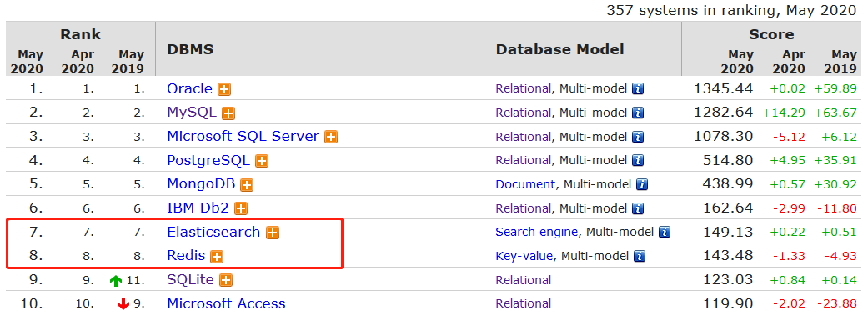Click -5.12 April change for SQL Server
The image size is (868, 316).
(x=790, y=137)
